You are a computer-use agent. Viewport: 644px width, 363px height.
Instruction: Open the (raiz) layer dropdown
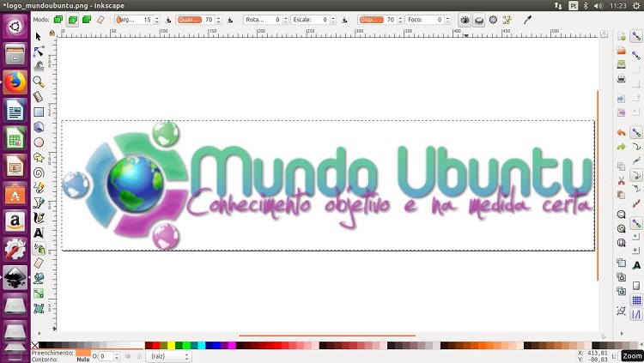coord(169,356)
